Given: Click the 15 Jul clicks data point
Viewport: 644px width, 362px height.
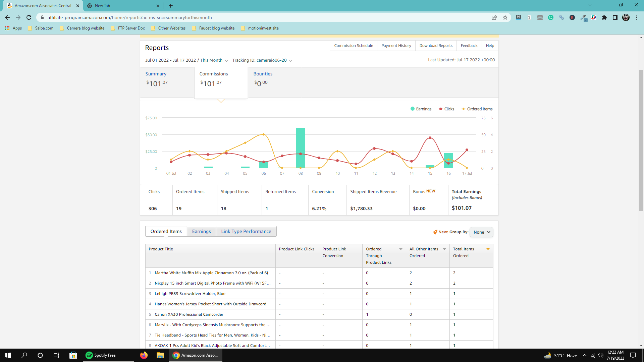Looking at the screenshot, I should 430,138.
